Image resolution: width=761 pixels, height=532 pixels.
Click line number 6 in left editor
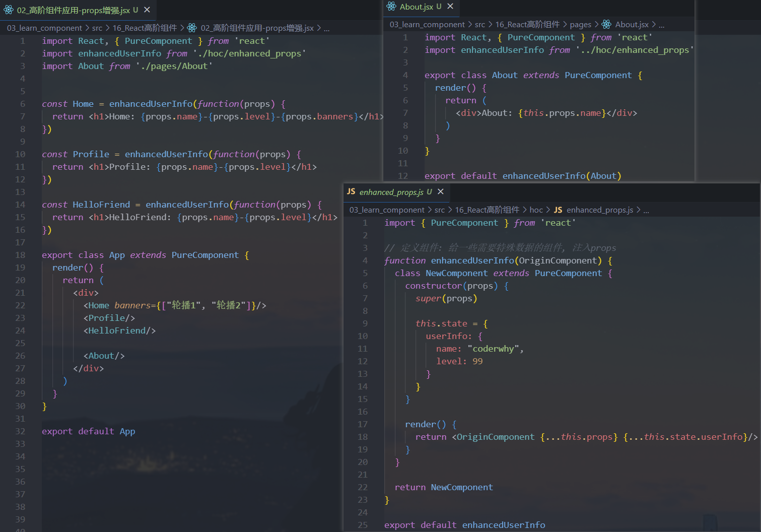coord(23,104)
